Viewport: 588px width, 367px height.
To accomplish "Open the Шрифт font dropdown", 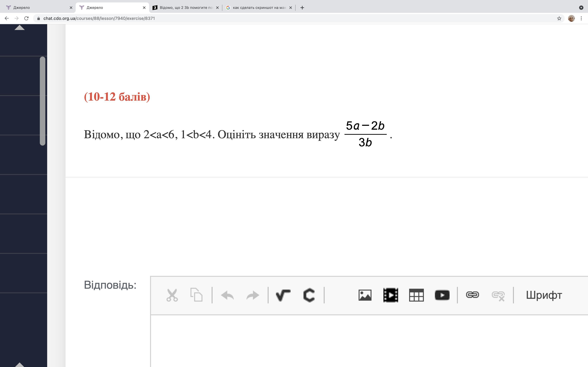I will click(544, 295).
